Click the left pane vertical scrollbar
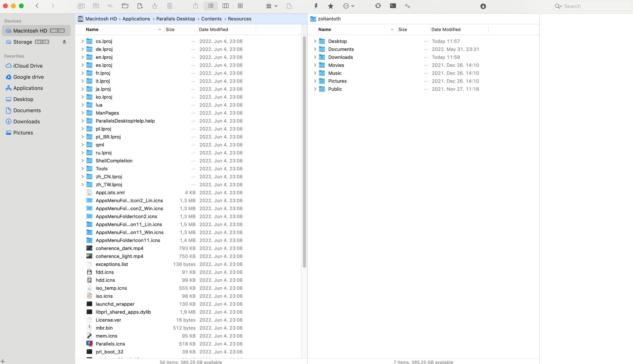The image size is (633, 364). [304, 152]
